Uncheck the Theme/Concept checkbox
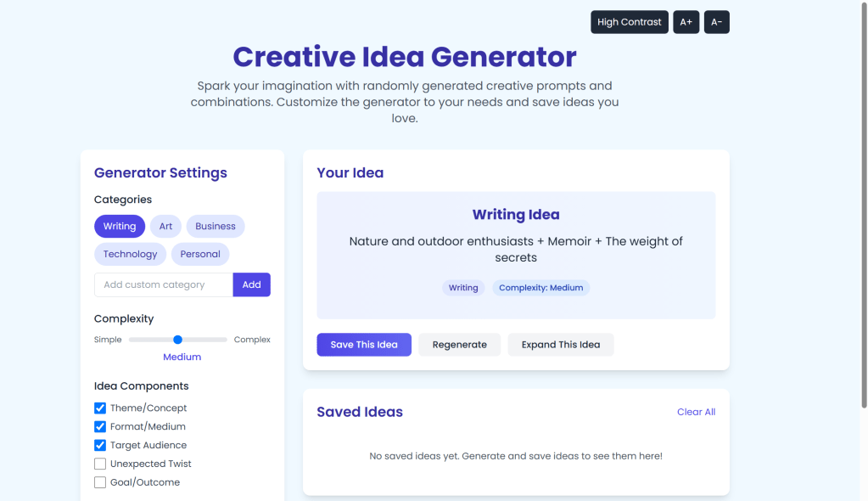Screen dimensions: 868x501 point(100,408)
